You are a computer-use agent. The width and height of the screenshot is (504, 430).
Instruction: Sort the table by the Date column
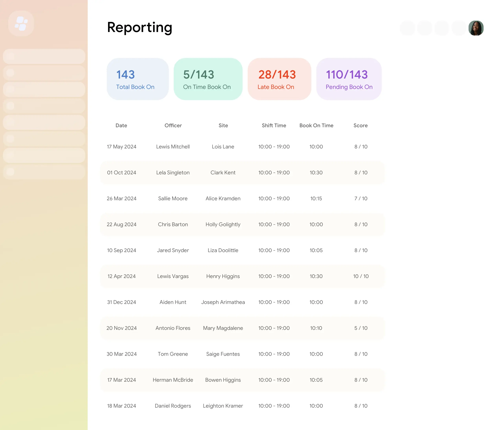(x=121, y=125)
